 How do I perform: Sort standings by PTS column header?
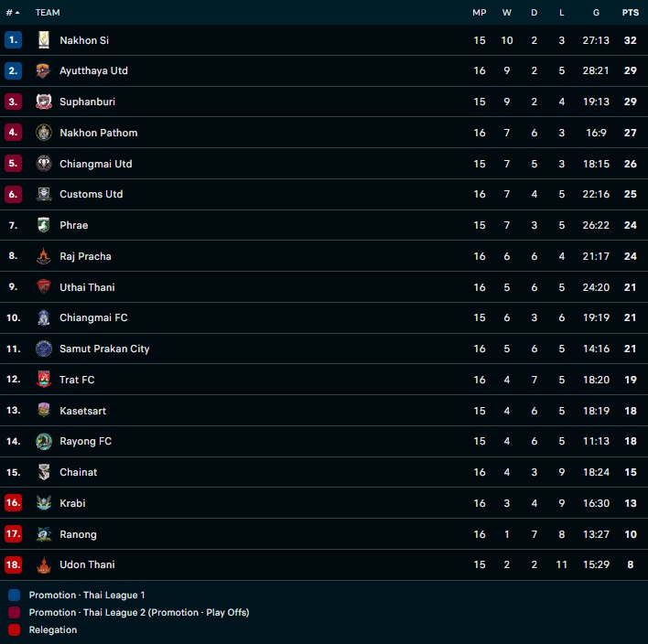pos(630,13)
